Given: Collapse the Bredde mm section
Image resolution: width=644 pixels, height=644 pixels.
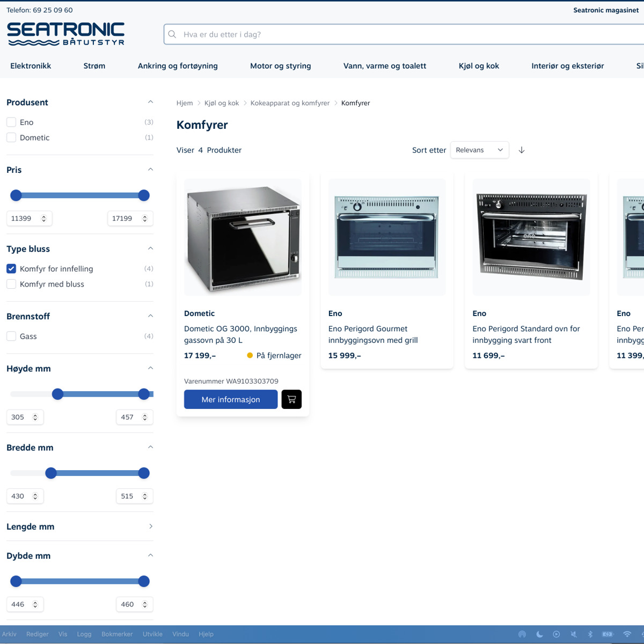Looking at the screenshot, I should click(150, 447).
